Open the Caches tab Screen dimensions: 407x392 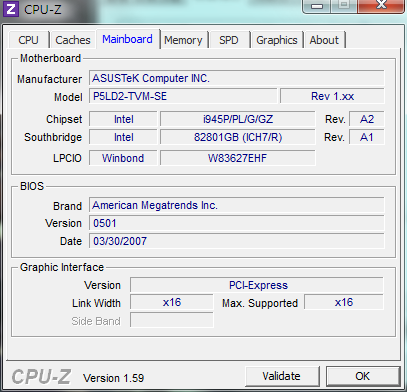(73, 40)
